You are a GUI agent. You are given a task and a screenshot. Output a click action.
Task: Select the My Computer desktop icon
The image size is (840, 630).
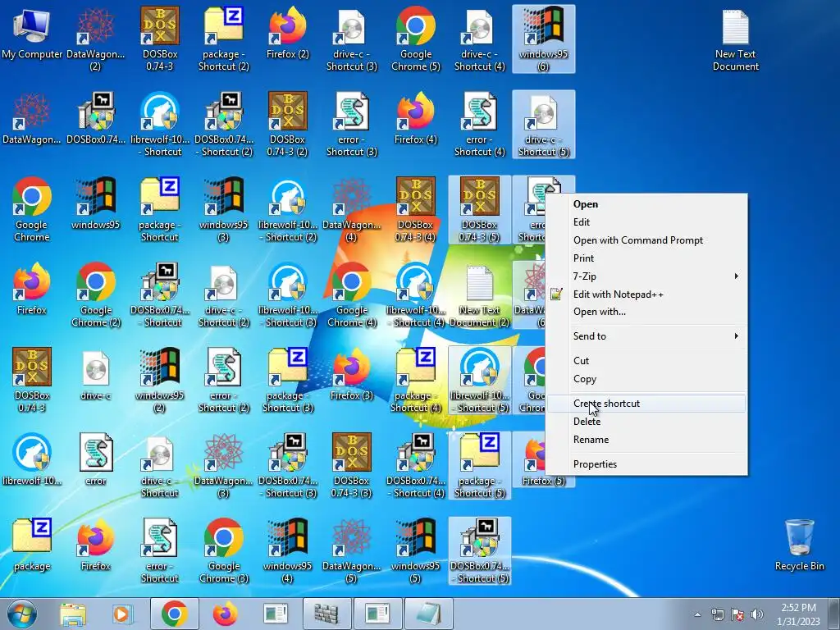pos(32,34)
